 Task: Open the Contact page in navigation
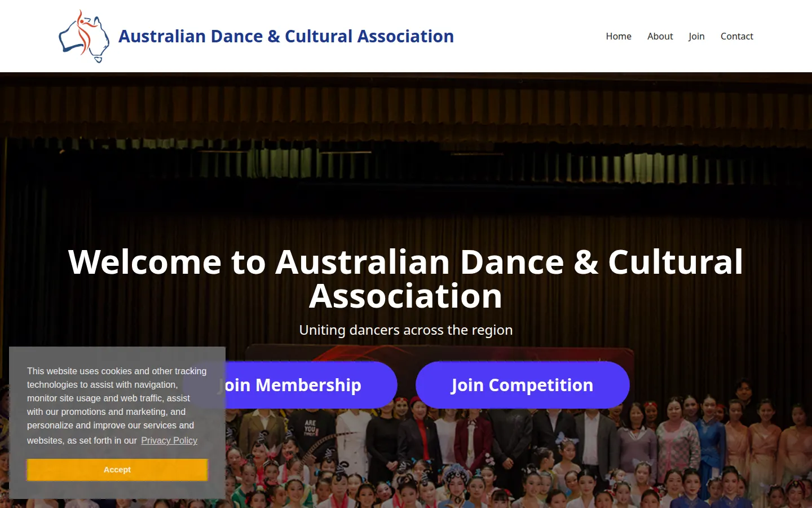736,36
